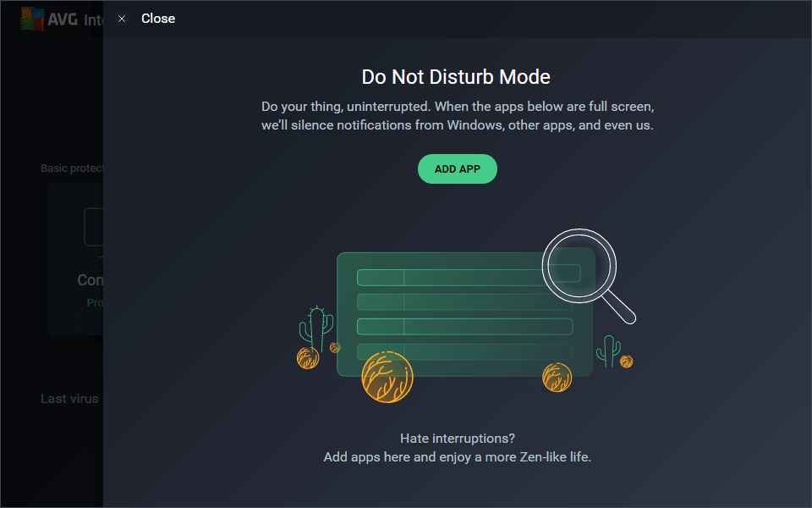Click the "Hate interruptions?" text
Image resolution: width=812 pixels, height=508 pixels.
[x=457, y=439]
